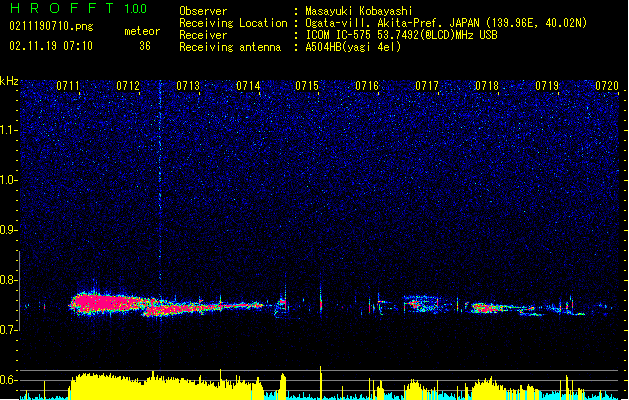629x400 pixels.
Task: Click the 0713 time marker
Action: click(x=188, y=86)
